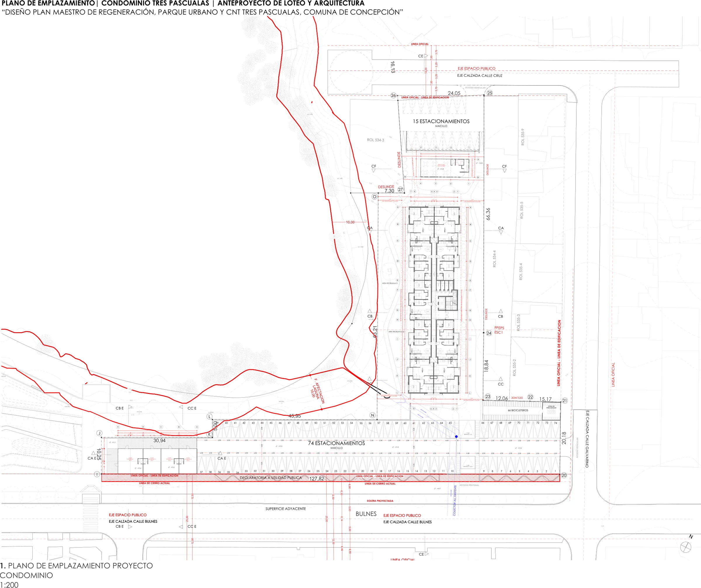The image size is (701, 588).
Task: Click the '15 ESTACIONAMIENTOS' parking label
Action: (x=441, y=121)
